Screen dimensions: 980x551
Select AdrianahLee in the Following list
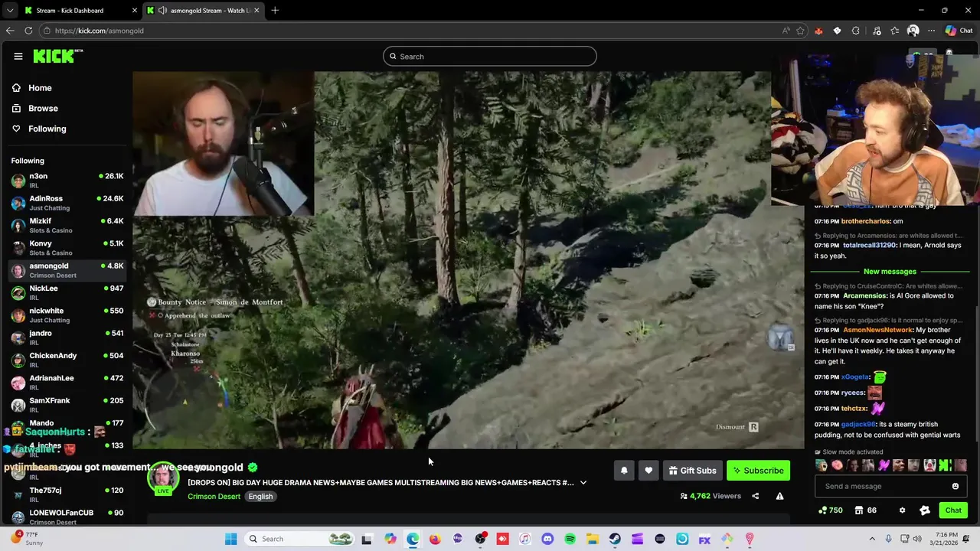67,383
